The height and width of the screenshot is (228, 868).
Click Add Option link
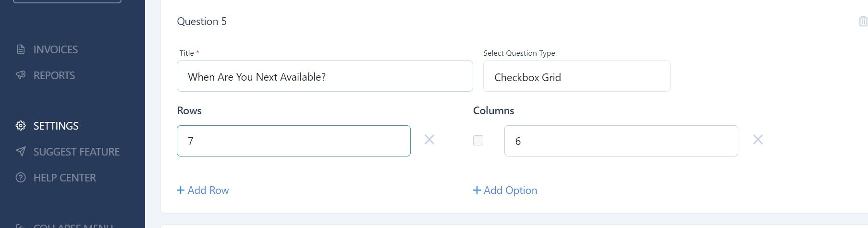[505, 190]
